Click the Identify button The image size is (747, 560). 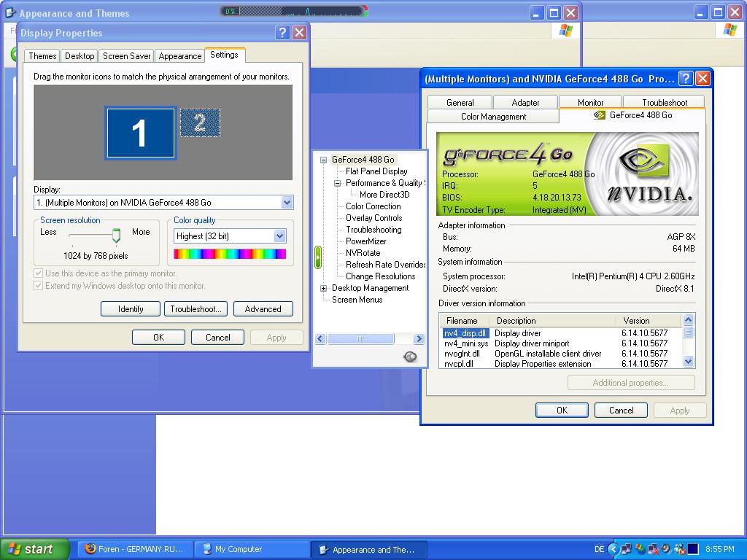click(131, 308)
